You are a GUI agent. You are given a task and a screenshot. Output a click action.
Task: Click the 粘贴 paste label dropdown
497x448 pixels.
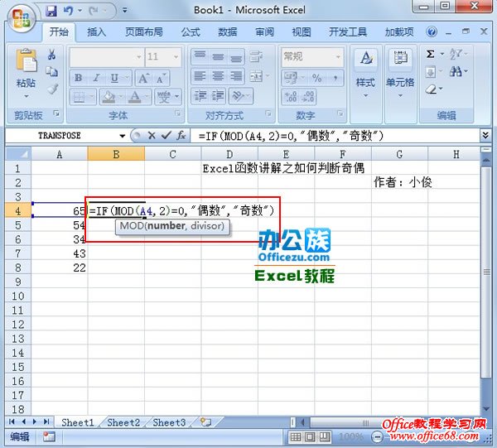click(x=26, y=88)
